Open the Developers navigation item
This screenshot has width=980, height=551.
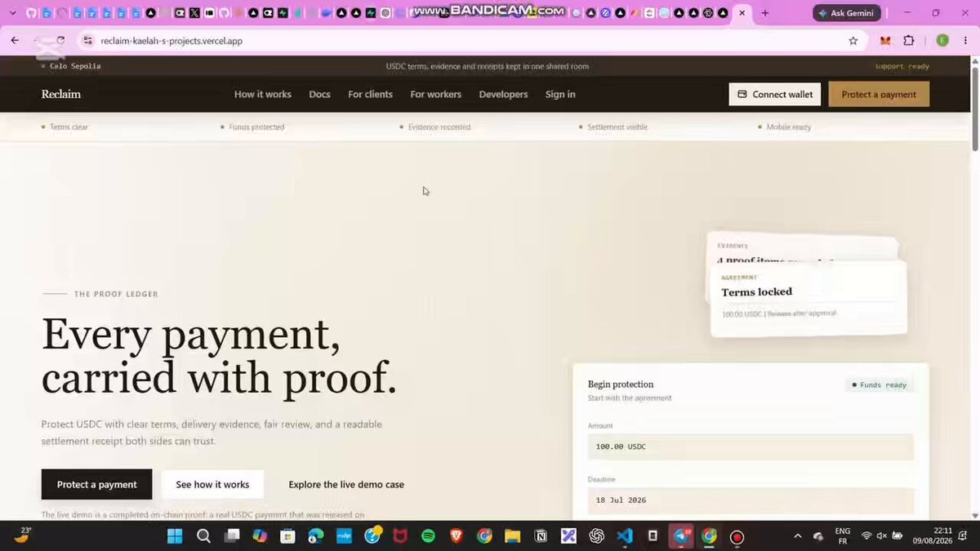pyautogui.click(x=503, y=95)
